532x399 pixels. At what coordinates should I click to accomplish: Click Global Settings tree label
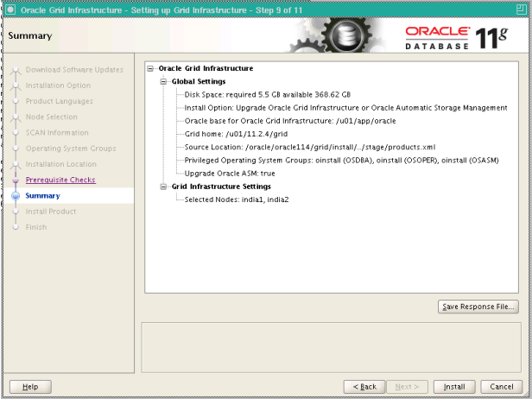[x=199, y=81]
